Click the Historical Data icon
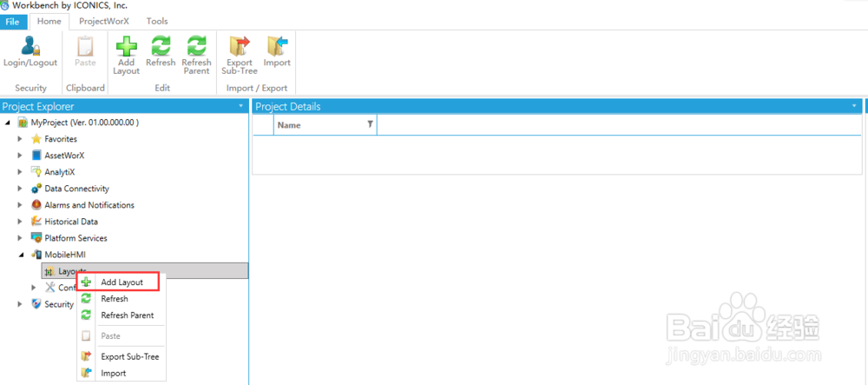868x385 pixels. [36, 222]
